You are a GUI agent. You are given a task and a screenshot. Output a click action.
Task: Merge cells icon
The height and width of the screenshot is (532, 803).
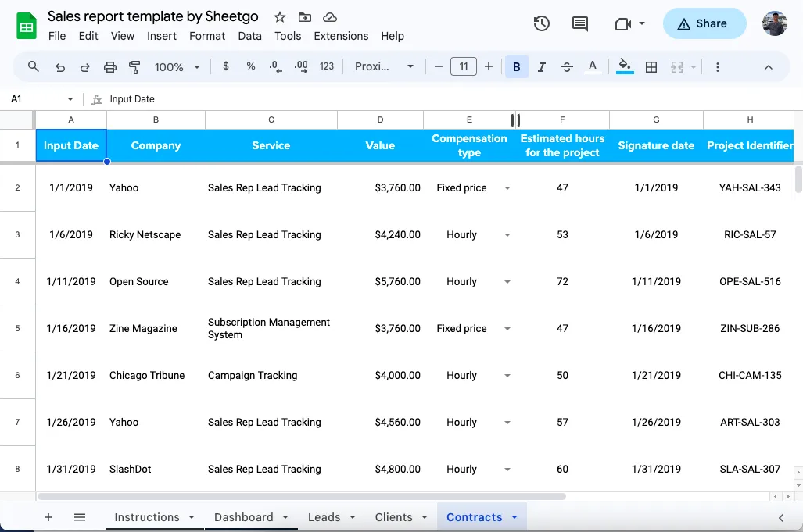pos(677,67)
